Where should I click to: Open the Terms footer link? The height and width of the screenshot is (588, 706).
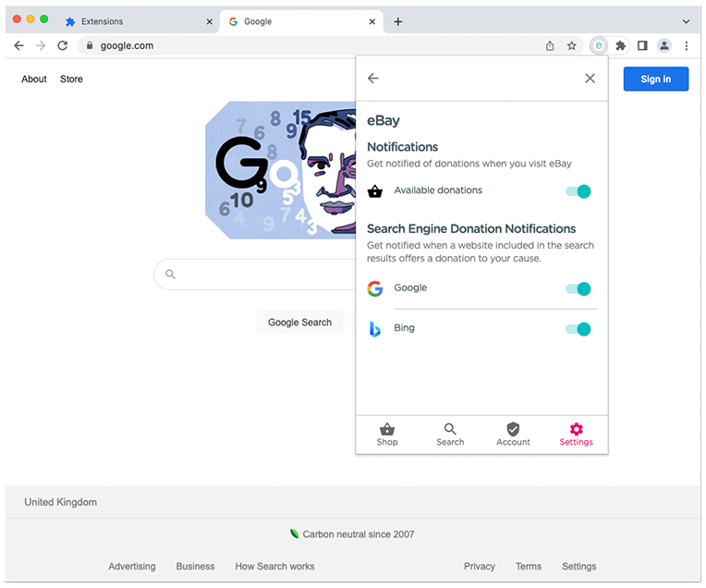pyautogui.click(x=529, y=567)
